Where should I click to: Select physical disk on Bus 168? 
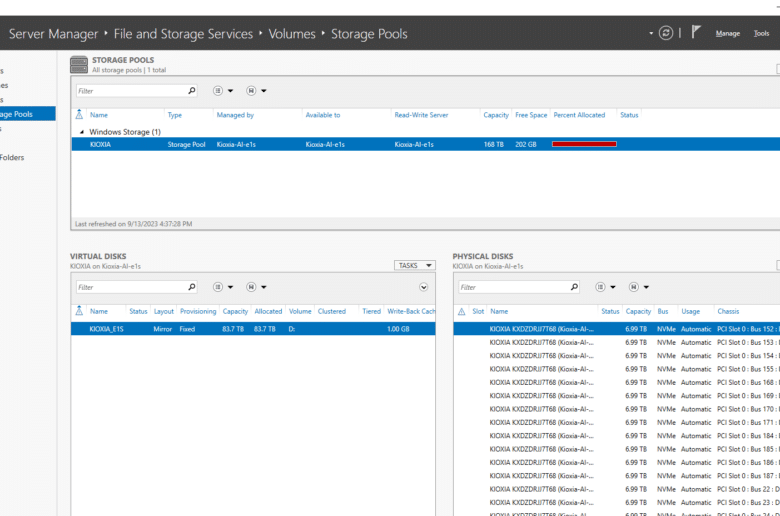coord(617,383)
